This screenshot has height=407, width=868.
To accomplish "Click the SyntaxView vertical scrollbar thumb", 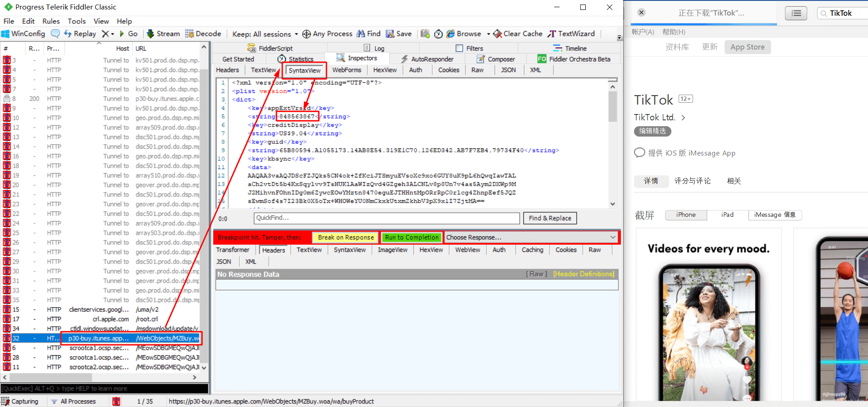I will pos(612,106).
